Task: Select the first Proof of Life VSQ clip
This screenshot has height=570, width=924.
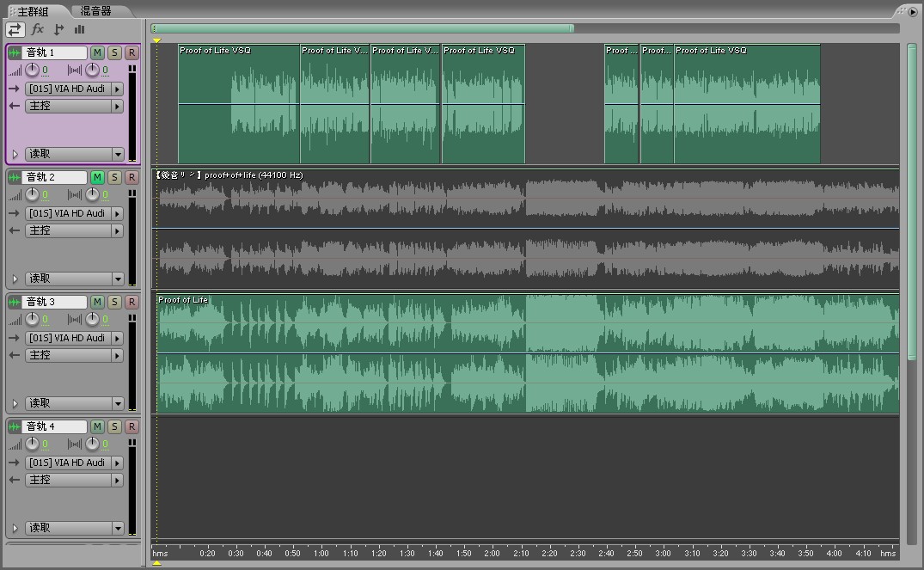Action: pos(239,104)
